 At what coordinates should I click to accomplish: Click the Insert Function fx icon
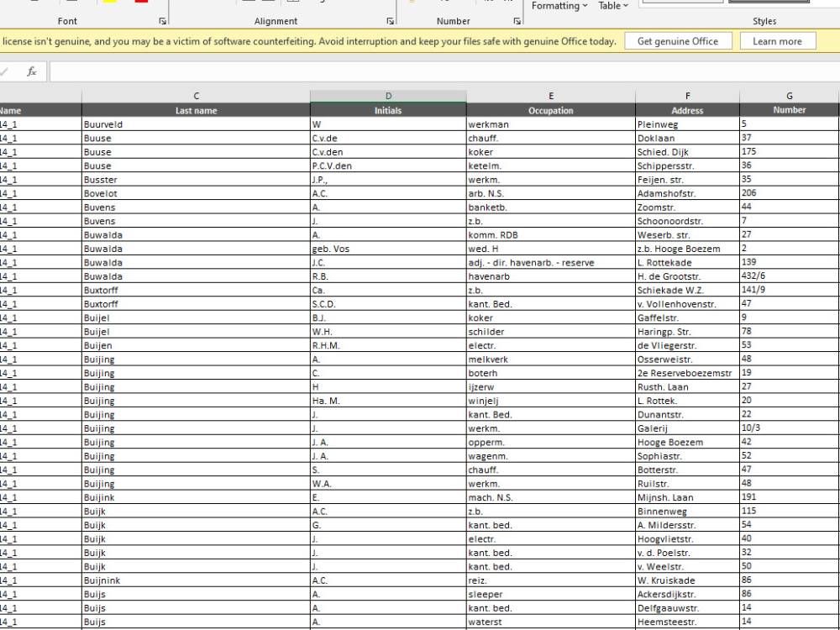coord(32,71)
